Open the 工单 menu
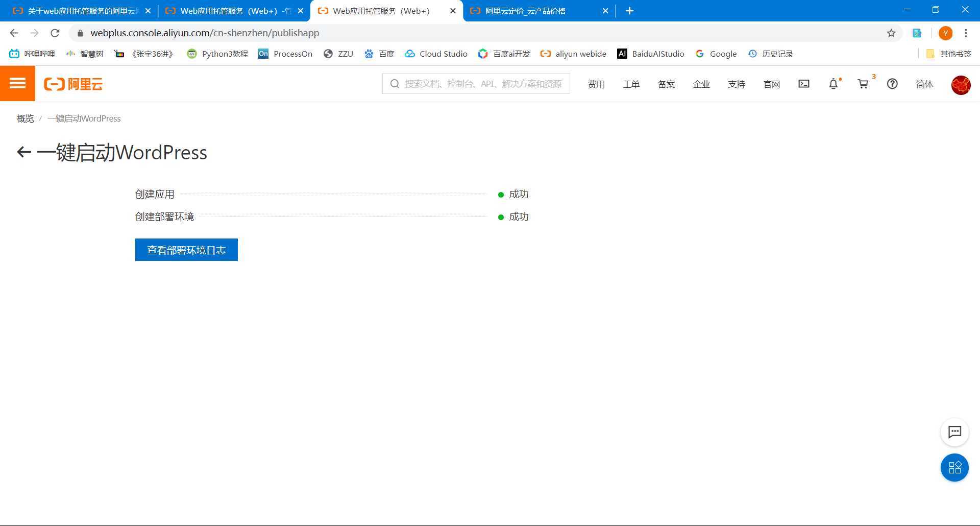This screenshot has width=980, height=526. pyautogui.click(x=631, y=84)
